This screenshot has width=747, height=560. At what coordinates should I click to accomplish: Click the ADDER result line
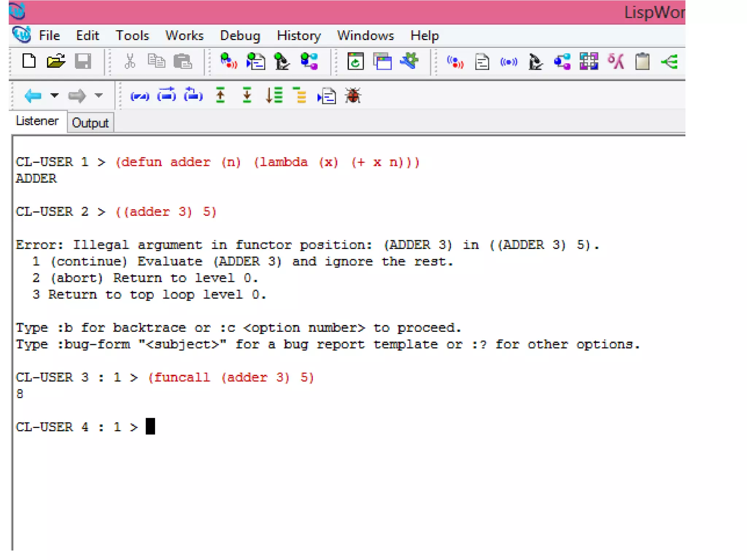coord(36,178)
